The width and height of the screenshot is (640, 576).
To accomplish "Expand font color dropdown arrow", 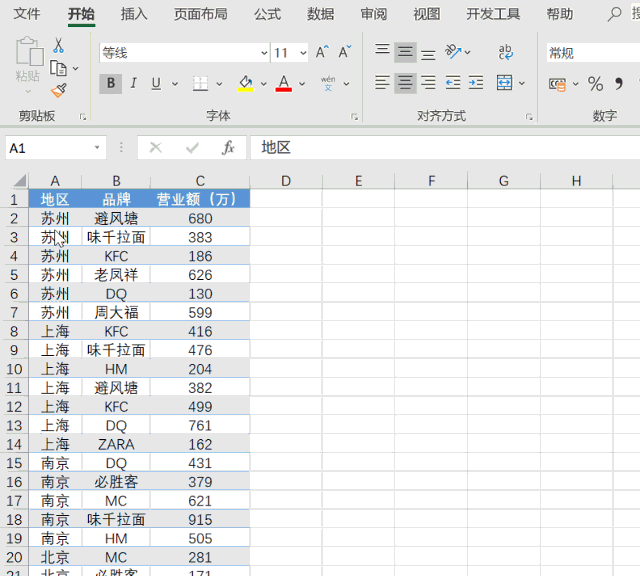I will [x=302, y=84].
